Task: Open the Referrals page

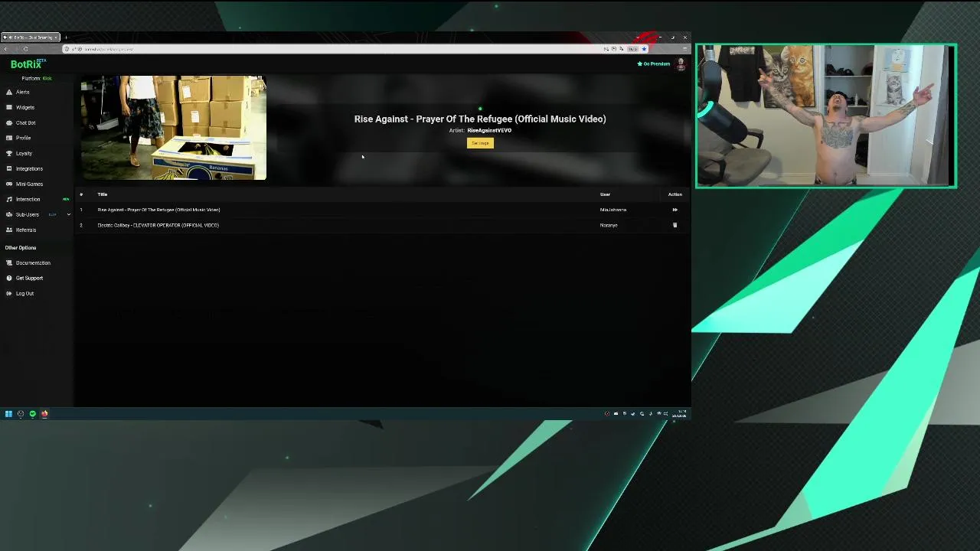Action: (25, 230)
